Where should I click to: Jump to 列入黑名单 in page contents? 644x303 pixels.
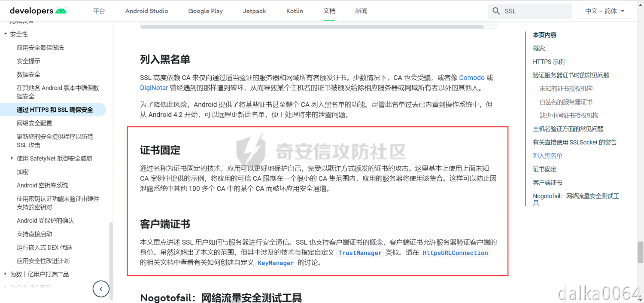[x=547, y=156]
